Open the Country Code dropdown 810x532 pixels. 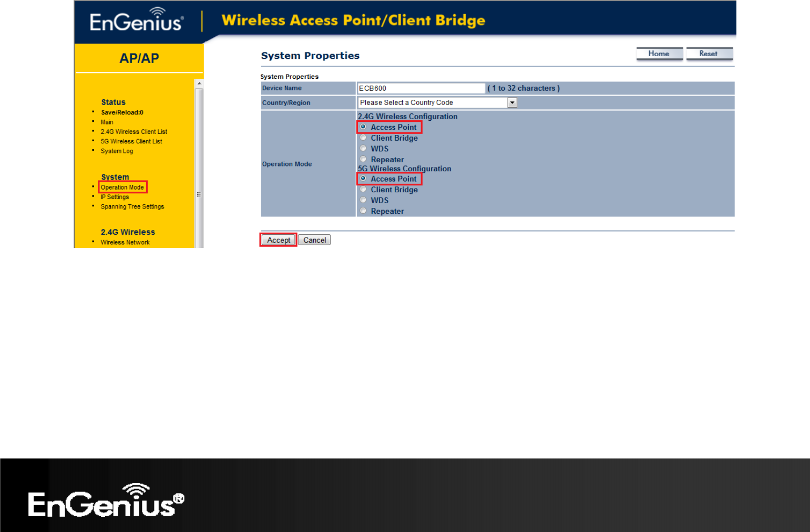pos(437,102)
